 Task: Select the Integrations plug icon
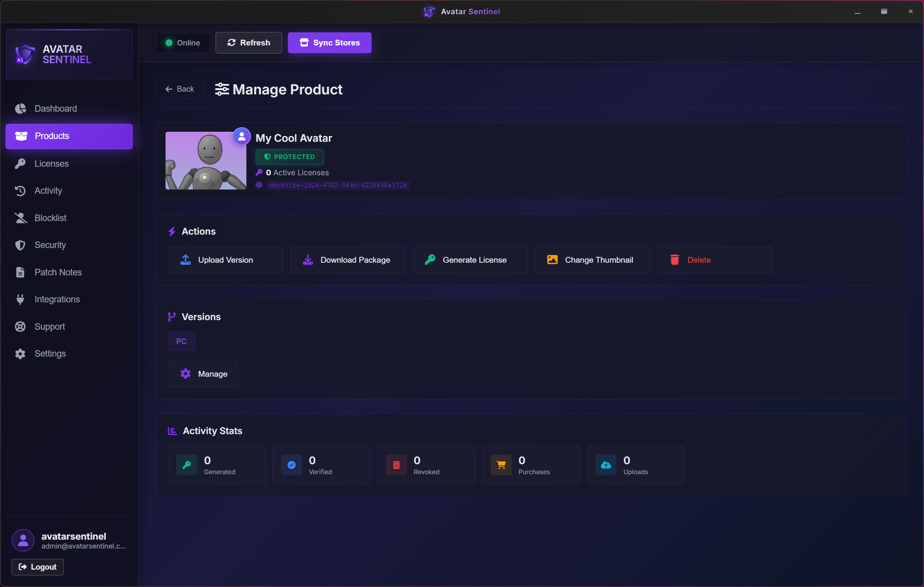coord(20,299)
